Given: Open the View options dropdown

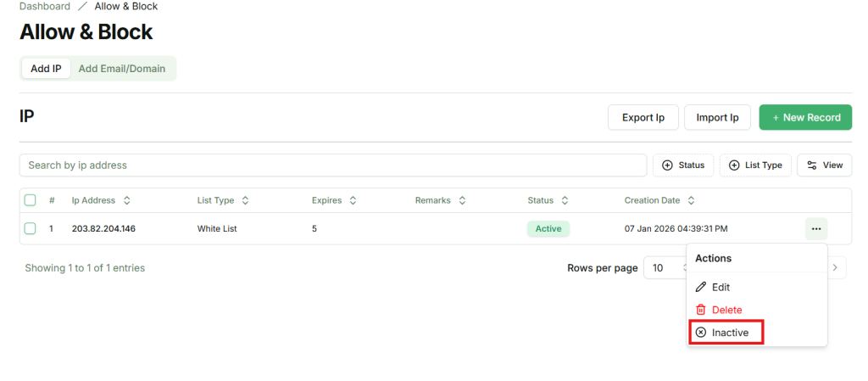Looking at the screenshot, I should (824, 165).
